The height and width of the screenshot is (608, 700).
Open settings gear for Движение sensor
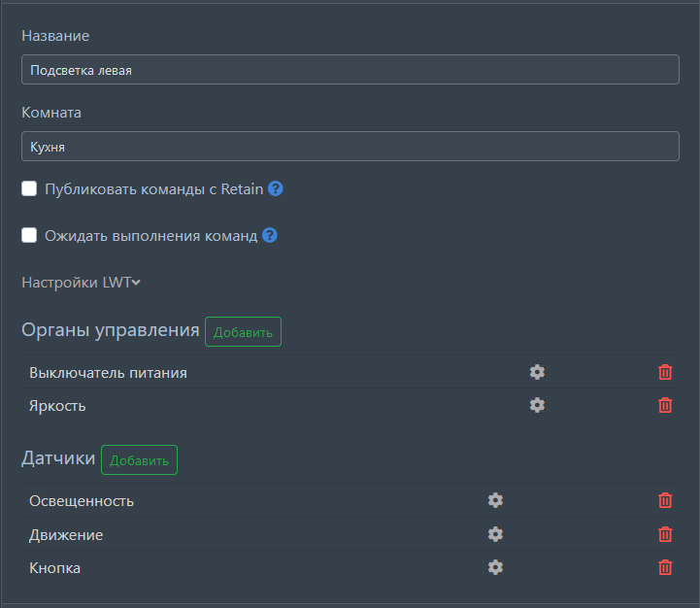tap(495, 534)
